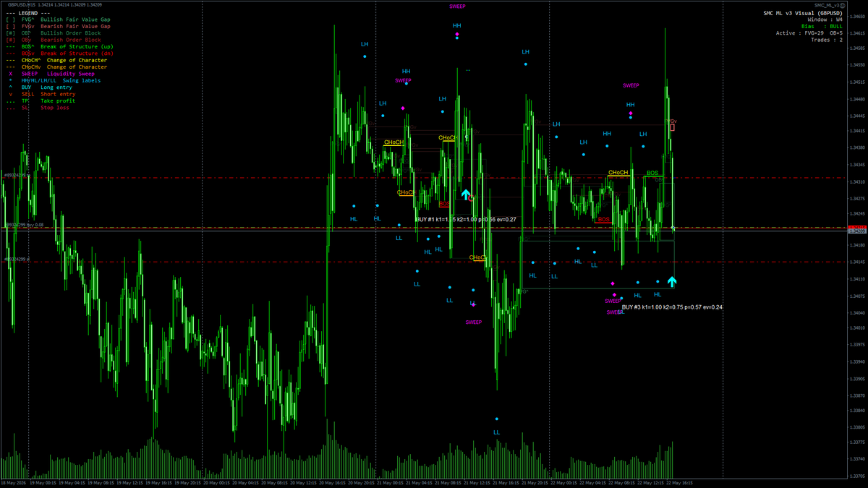Click the Bearish Order Block legend row
Screen dimensions: 868x488
point(54,40)
